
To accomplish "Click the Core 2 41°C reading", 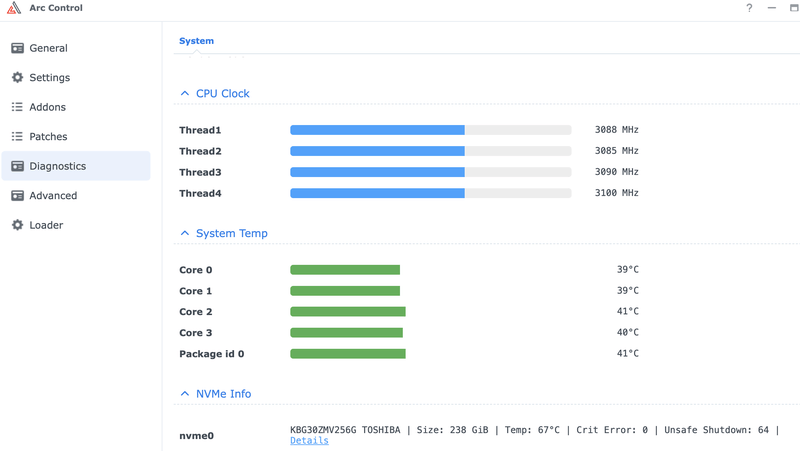I will [x=628, y=311].
